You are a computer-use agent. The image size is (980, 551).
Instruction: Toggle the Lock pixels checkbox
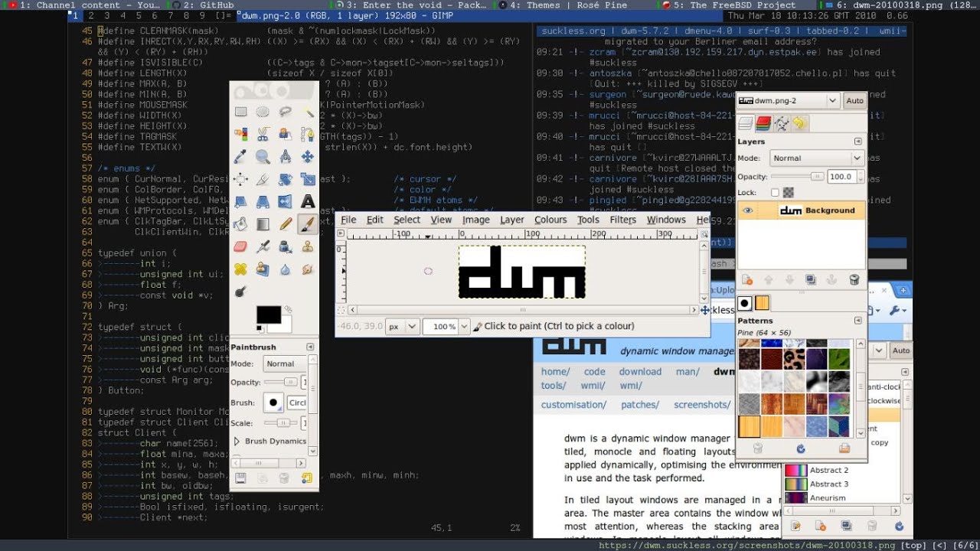[x=775, y=193]
